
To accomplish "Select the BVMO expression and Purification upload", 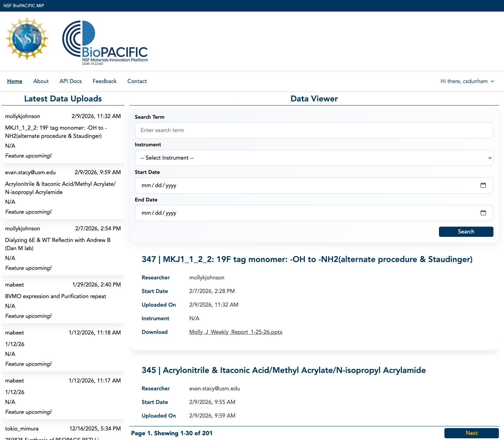I will (56, 296).
